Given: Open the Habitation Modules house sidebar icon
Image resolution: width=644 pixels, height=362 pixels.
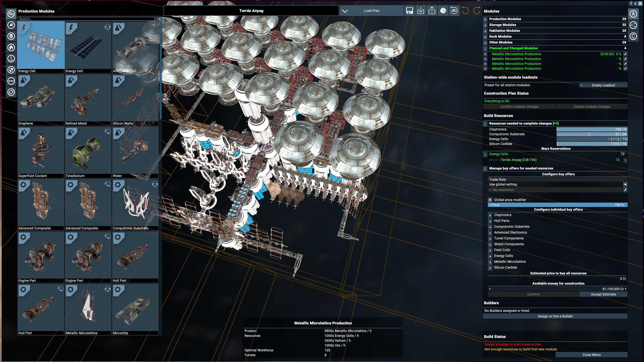Looking at the screenshot, I should [11, 47].
